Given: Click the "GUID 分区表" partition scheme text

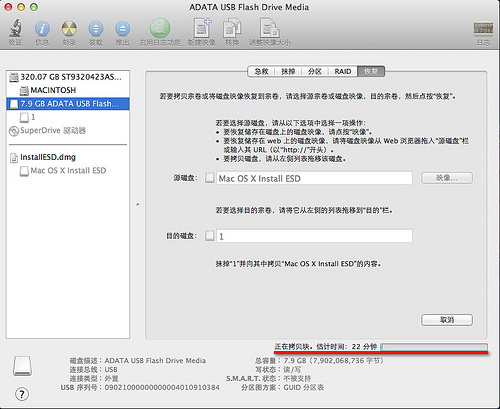Looking at the screenshot, I should tap(304, 388).
